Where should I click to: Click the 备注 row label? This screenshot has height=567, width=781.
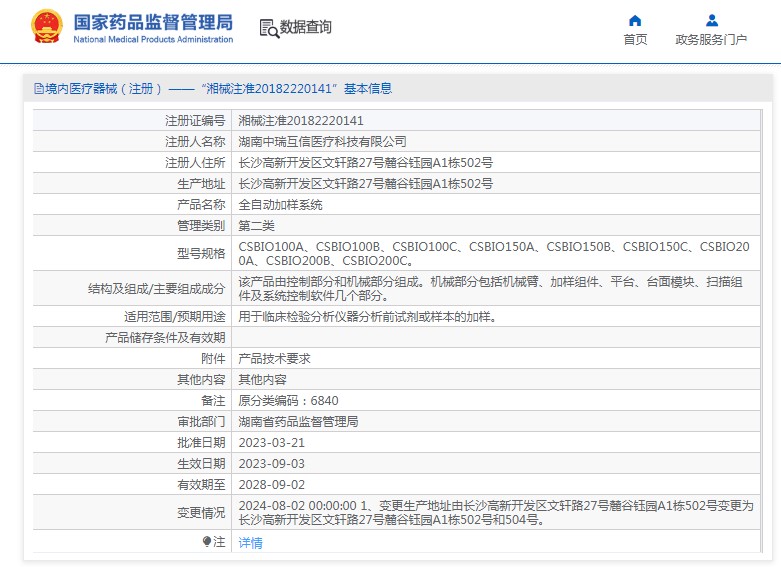[x=213, y=400]
